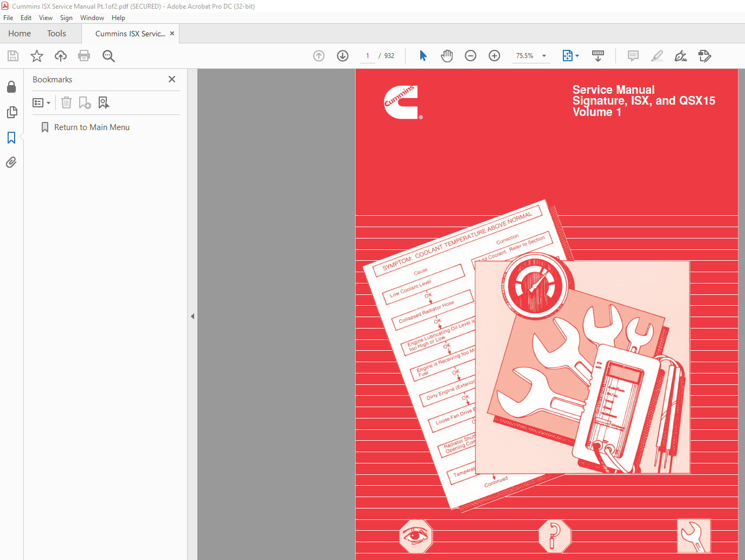This screenshot has width=745, height=560.
Task: Open the security lock panel in sidebar
Action: [11, 87]
